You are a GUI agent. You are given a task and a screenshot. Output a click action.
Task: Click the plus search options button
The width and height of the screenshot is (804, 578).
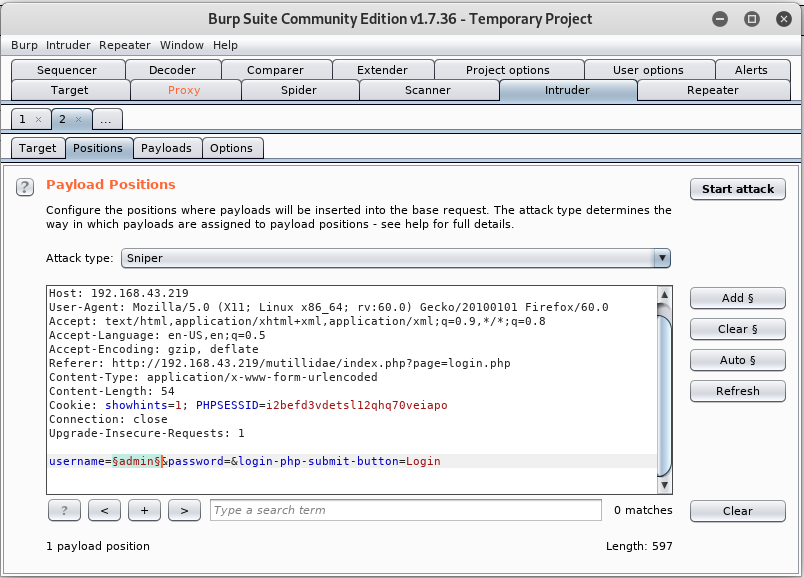point(145,510)
